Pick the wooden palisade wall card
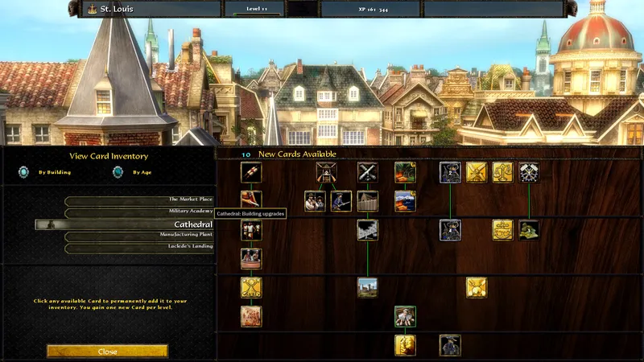Viewport: 644px width, 362px height. (368, 201)
